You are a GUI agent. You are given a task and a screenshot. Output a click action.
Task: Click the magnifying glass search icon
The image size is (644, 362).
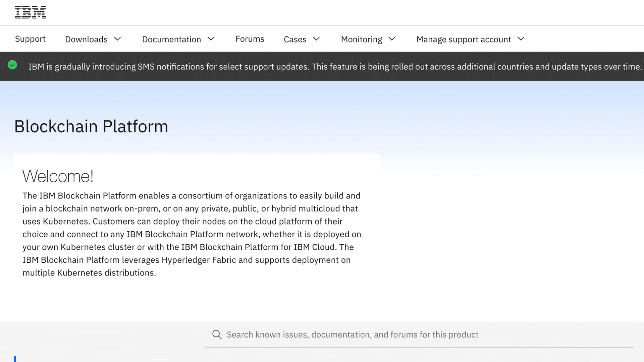217,335
